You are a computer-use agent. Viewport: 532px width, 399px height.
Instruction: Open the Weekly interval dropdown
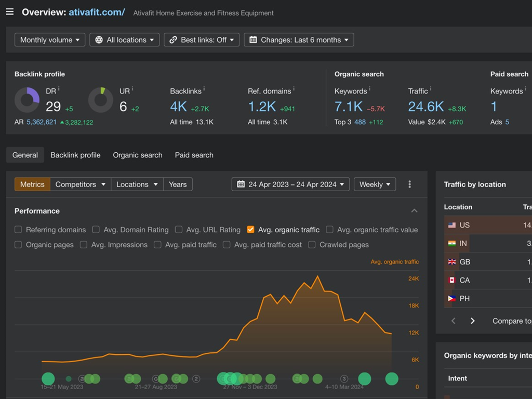coord(375,184)
